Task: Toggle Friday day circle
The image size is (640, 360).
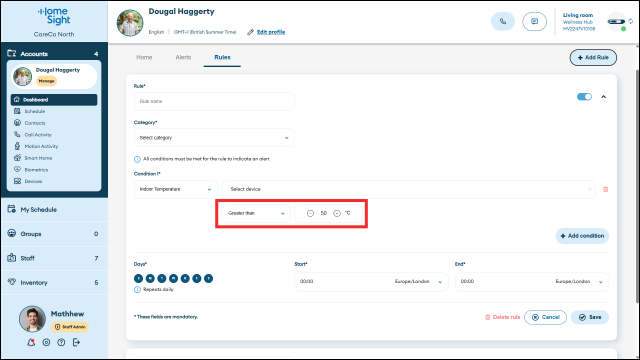Action: tap(197, 278)
